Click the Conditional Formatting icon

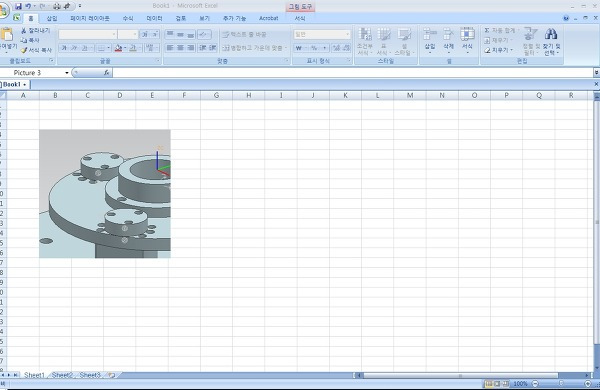click(x=365, y=35)
